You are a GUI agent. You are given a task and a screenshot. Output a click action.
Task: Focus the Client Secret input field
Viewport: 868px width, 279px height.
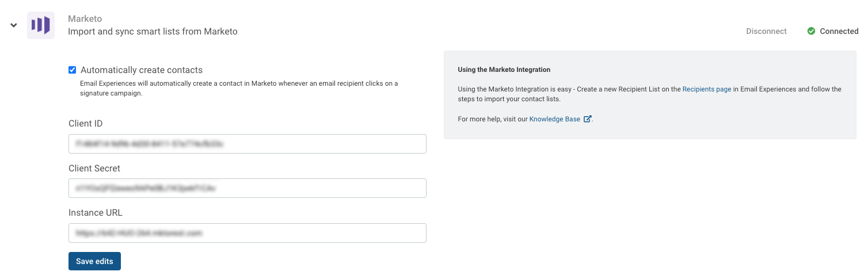[x=248, y=188]
